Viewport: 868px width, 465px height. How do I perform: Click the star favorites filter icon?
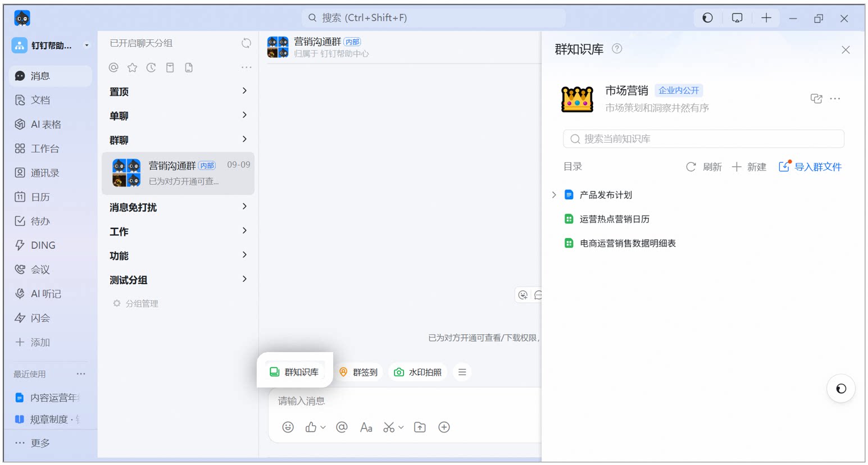132,67
